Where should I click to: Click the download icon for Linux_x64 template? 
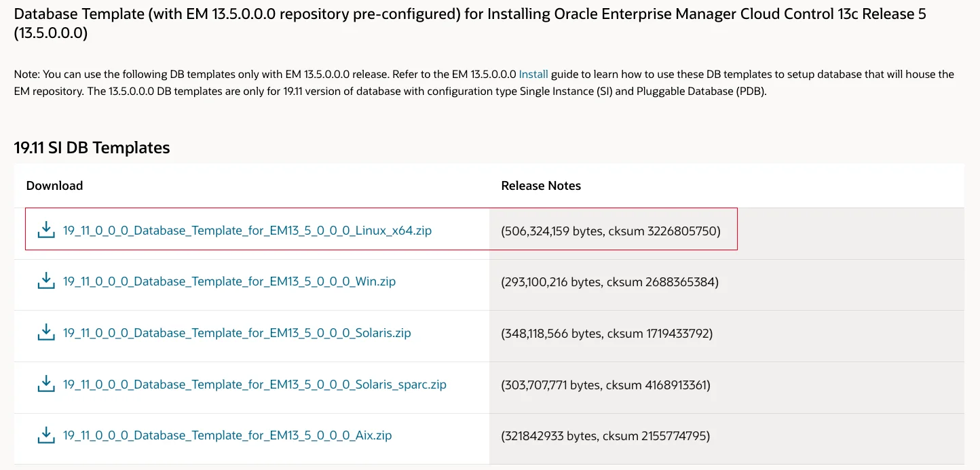[x=46, y=230]
